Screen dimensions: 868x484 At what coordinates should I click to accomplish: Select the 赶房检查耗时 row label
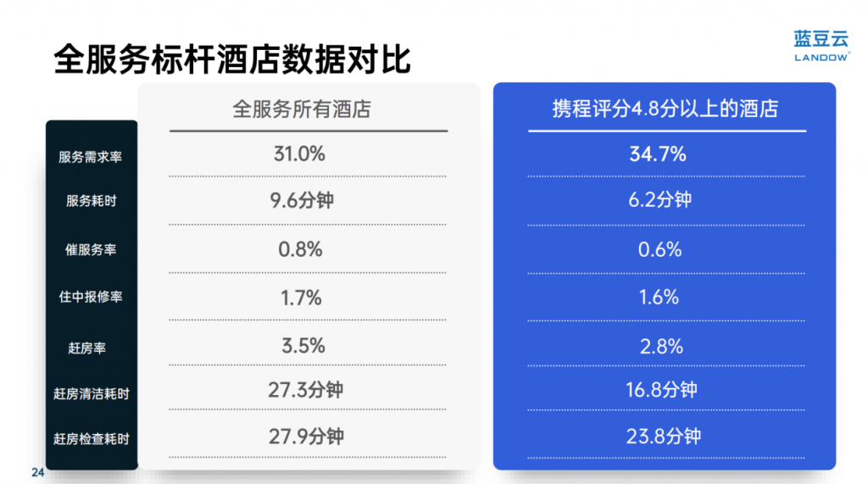tap(92, 439)
